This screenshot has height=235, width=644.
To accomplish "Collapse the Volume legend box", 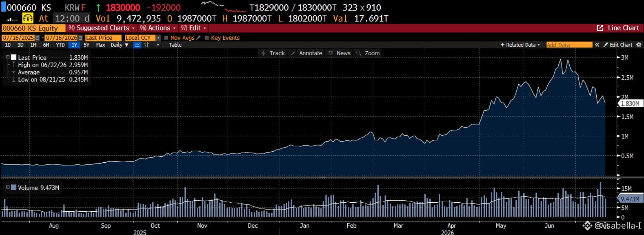I will 8,187.
